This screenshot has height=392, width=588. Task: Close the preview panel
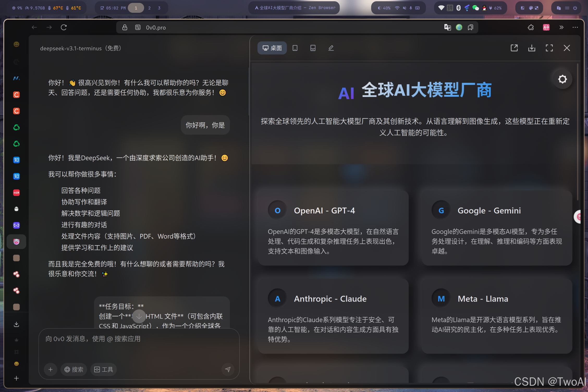[x=567, y=48]
